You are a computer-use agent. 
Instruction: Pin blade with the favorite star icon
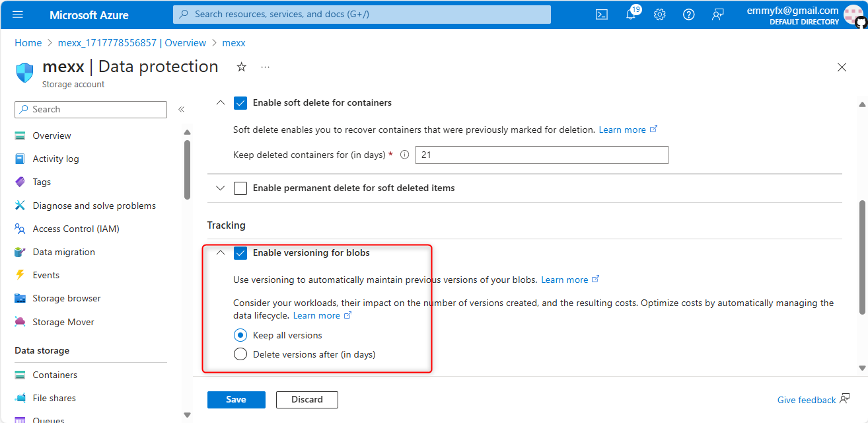pos(241,67)
